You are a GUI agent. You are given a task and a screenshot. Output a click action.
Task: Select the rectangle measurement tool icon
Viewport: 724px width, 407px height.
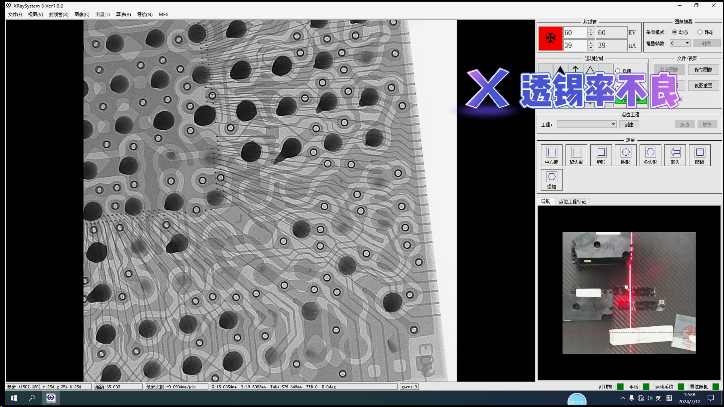tap(600, 154)
